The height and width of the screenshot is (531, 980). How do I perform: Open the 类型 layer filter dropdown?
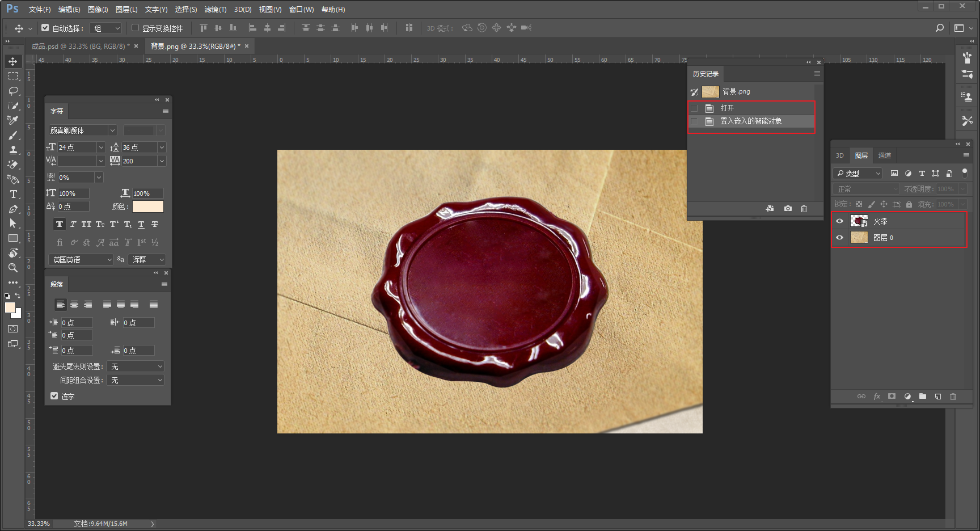pyautogui.click(x=858, y=174)
